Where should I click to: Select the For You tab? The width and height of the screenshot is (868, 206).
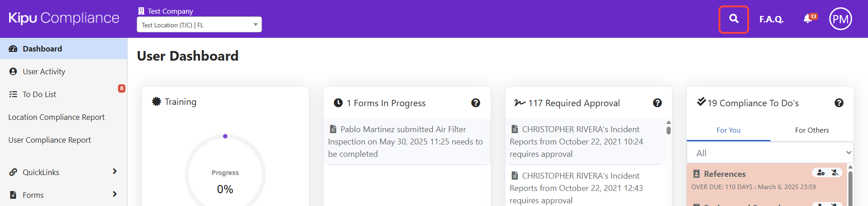click(x=728, y=130)
